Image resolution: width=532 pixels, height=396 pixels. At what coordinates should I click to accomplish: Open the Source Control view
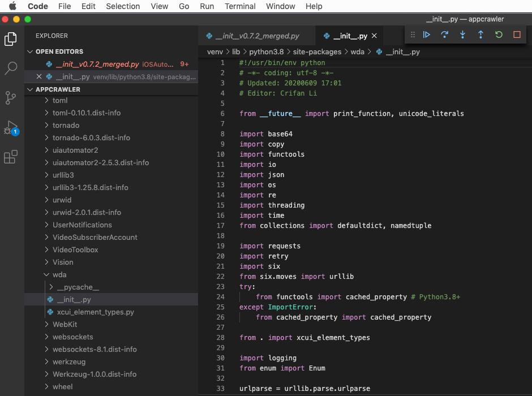[x=11, y=98]
